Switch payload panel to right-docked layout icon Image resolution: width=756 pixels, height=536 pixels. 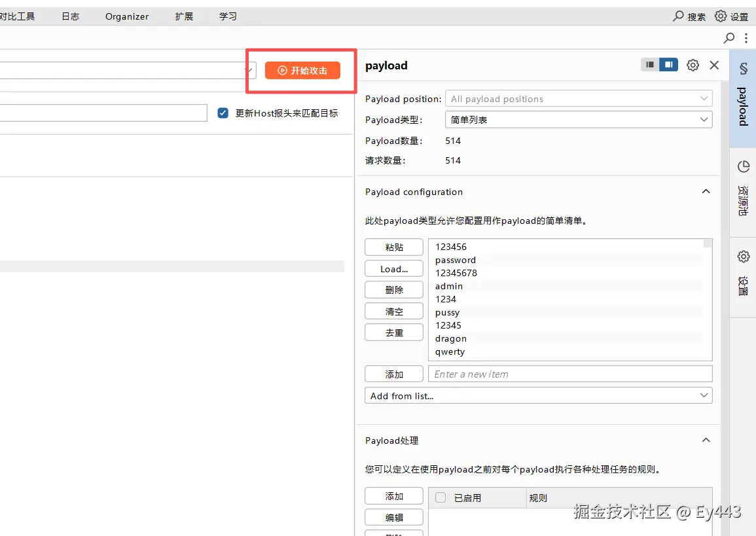[669, 65]
